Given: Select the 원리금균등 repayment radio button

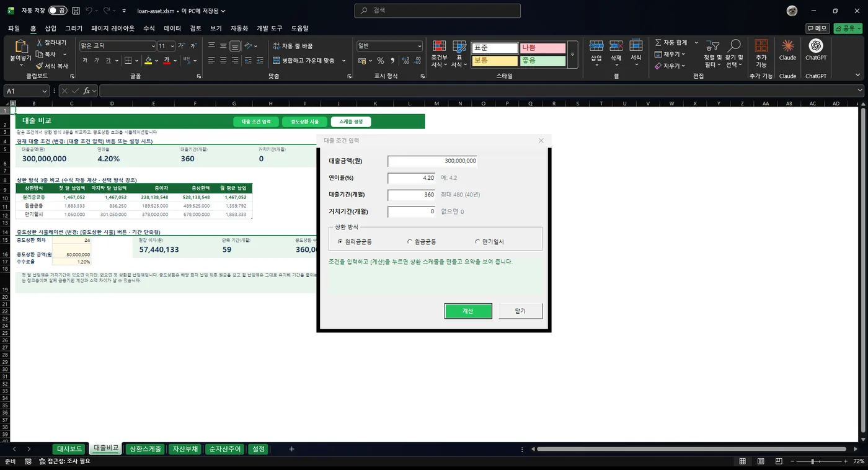Looking at the screenshot, I should [x=340, y=241].
